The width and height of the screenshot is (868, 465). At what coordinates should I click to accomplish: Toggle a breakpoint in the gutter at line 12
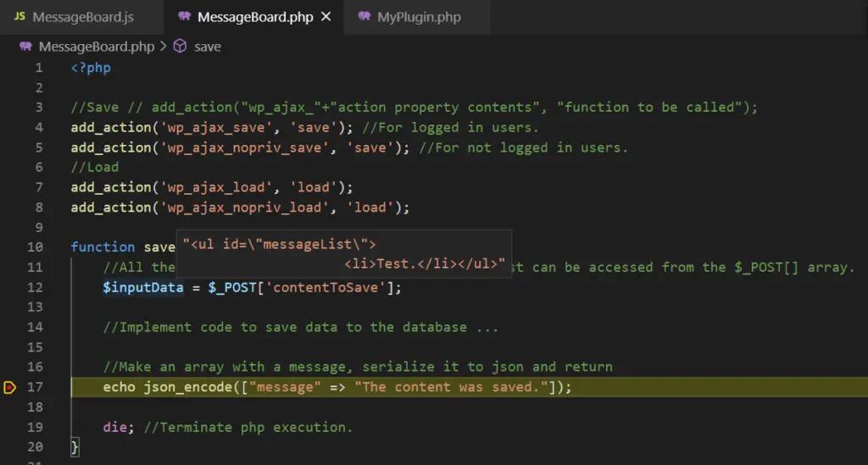10,287
